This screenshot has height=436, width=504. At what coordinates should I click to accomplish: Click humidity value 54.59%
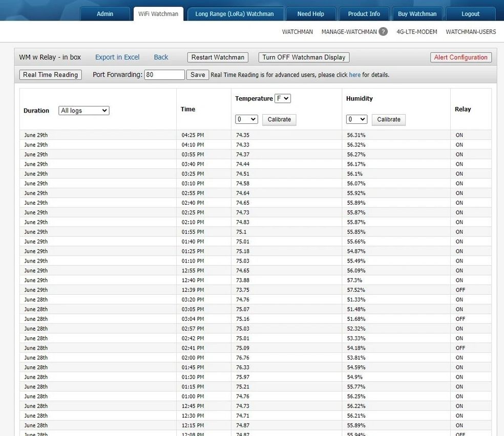pos(356,367)
